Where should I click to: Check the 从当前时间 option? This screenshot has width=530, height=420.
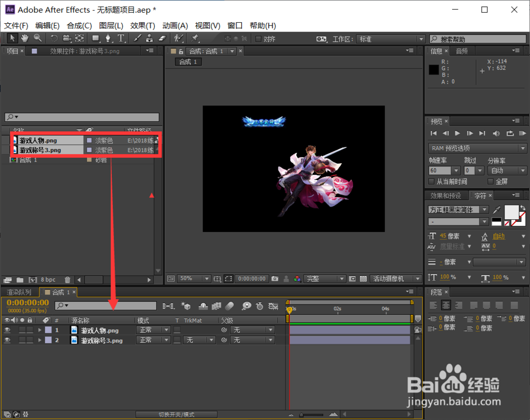[x=431, y=182]
